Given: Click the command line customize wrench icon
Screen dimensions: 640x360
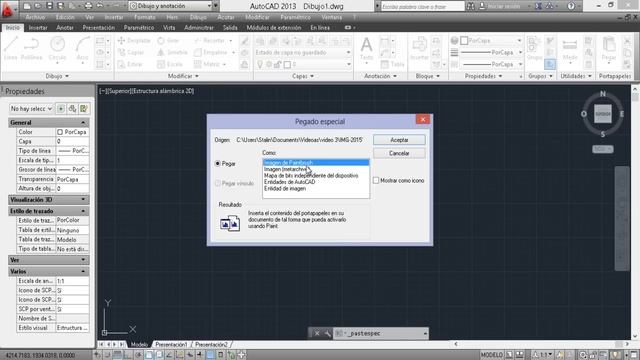Looking at the screenshot, I should (327, 333).
